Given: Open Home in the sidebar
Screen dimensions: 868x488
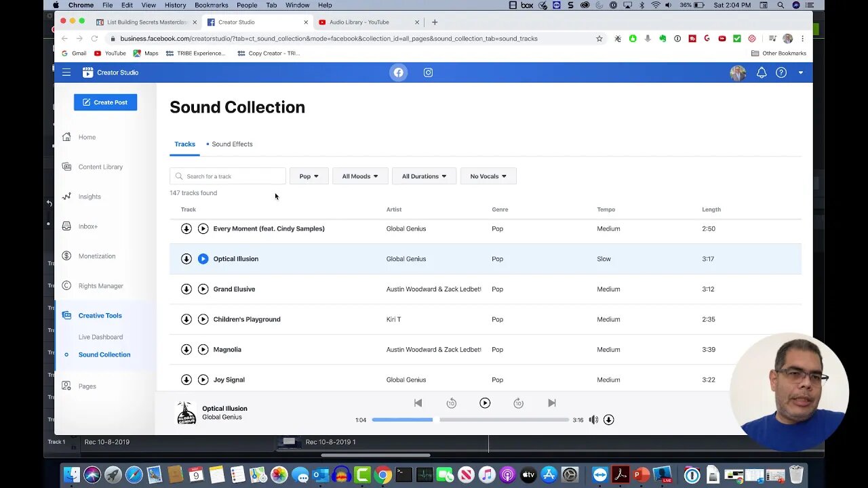Looking at the screenshot, I should 87,137.
